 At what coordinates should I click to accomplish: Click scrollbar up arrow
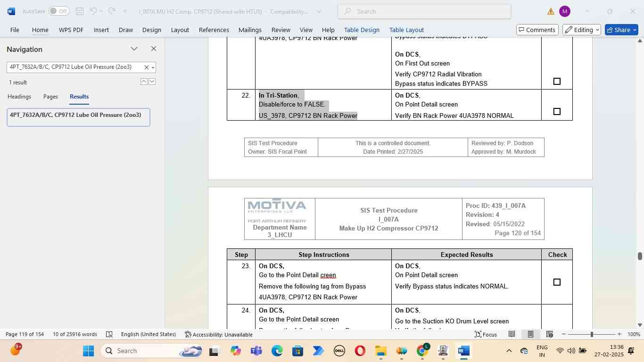640,41
